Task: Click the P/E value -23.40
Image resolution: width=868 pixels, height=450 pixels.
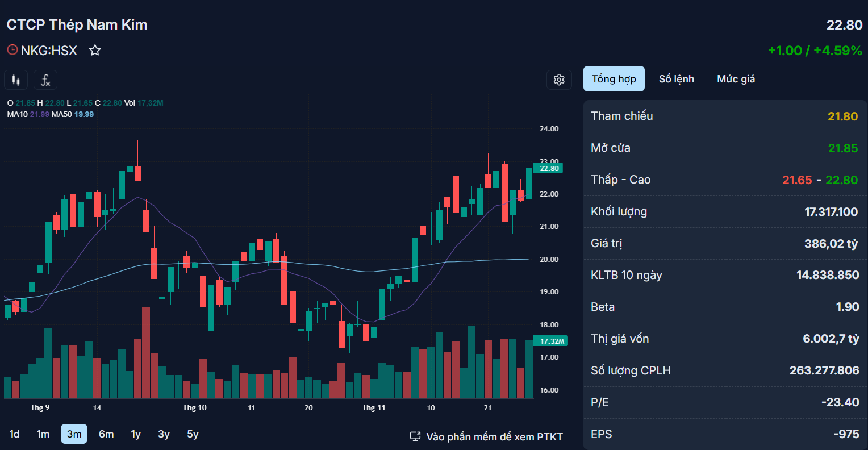Action: [x=840, y=402]
